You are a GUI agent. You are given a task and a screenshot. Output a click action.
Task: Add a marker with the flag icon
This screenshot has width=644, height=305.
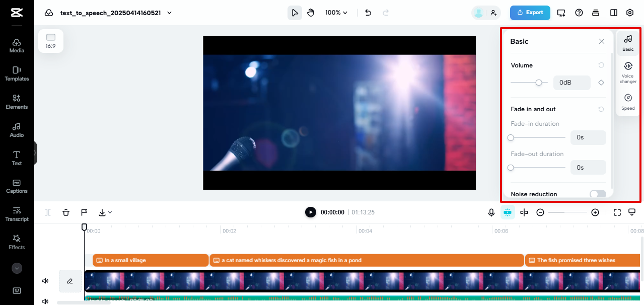point(84,212)
